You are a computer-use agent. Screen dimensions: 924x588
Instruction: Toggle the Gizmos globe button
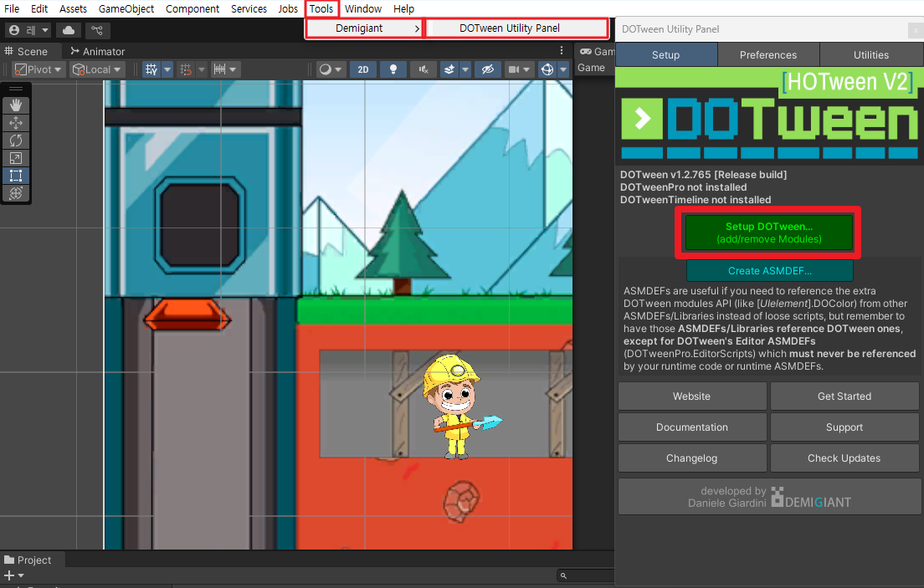(547, 69)
